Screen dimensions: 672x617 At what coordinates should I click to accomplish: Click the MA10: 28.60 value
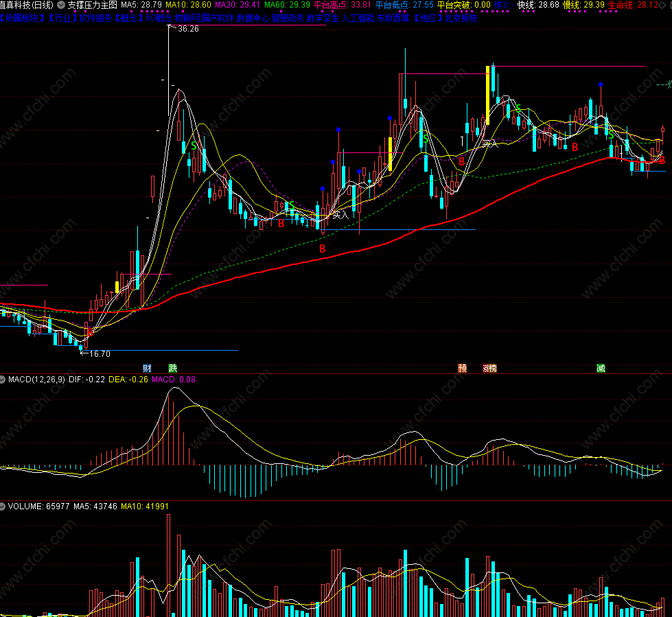click(x=189, y=5)
